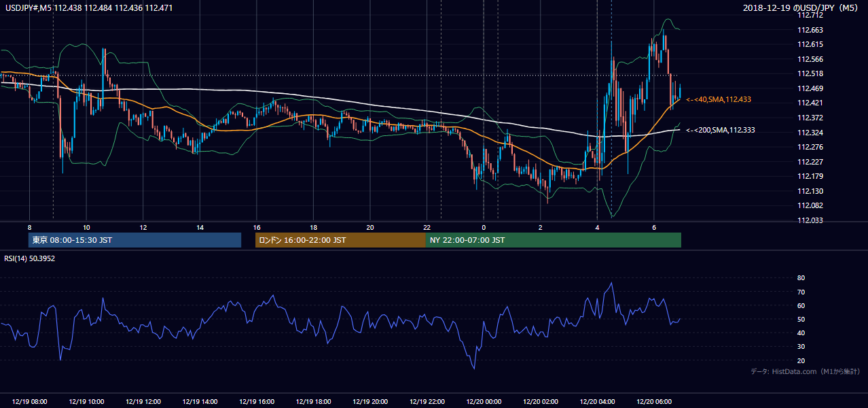This screenshot has height=408, width=868.
Task: Select the London 16:00-22:00 JST session bar
Action: (x=340, y=240)
